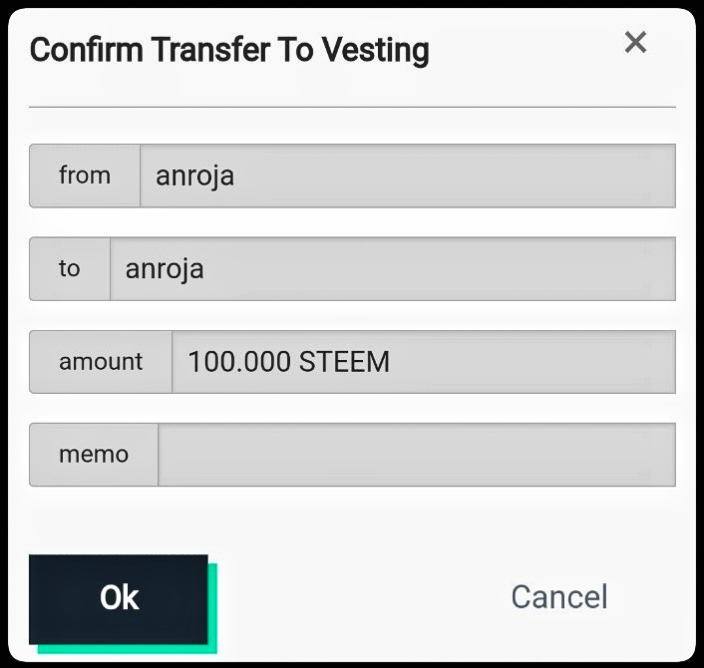Click the "from" field label
704x668 pixels.
85,176
